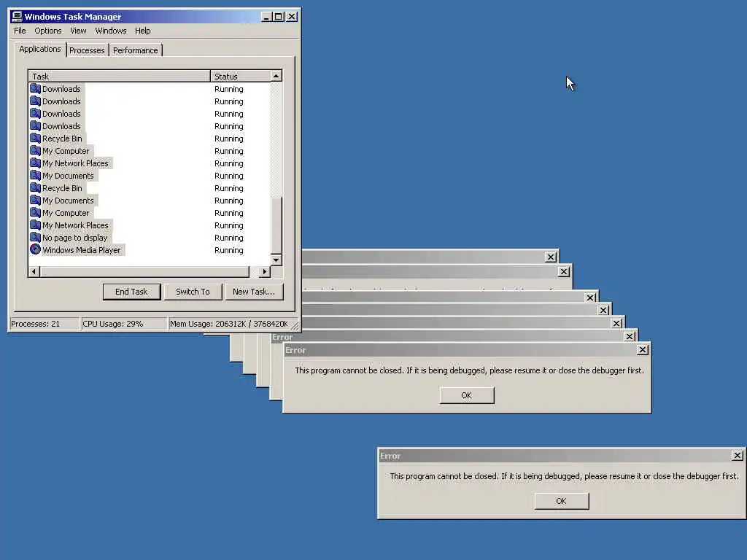Image resolution: width=747 pixels, height=560 pixels.
Task: Click the CPU Usage: 29% status entry
Action: tap(124, 324)
